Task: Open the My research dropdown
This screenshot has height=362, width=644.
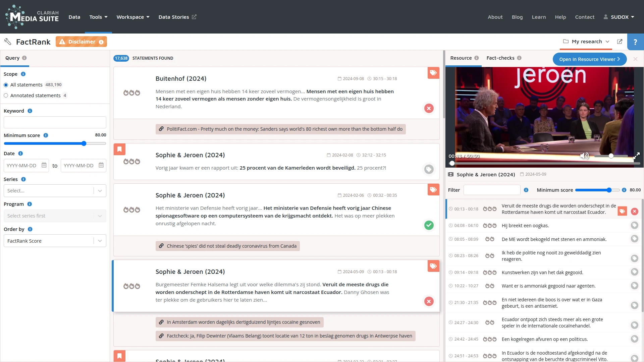Action: point(586,42)
